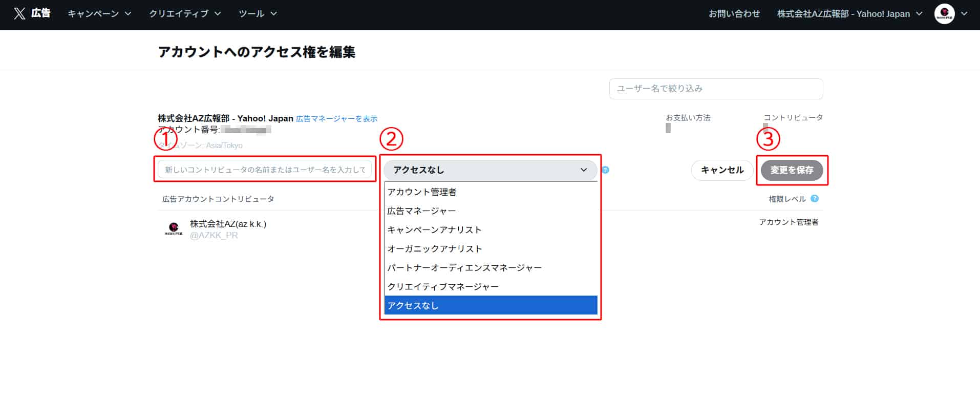This screenshot has width=980, height=418.
Task: Select キャンペーンアナリスト option
Action: (434, 230)
